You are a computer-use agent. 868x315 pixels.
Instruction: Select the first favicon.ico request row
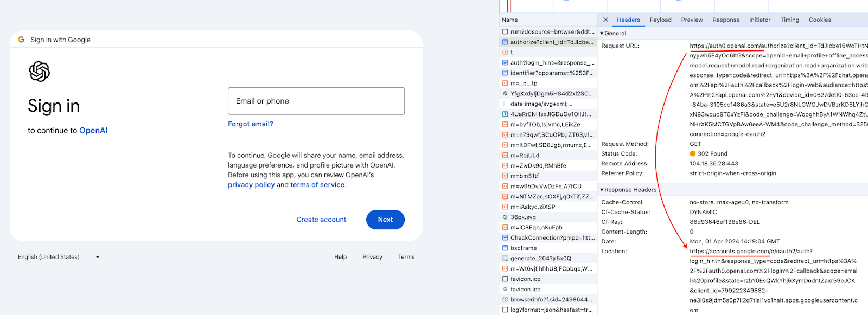tap(548, 279)
